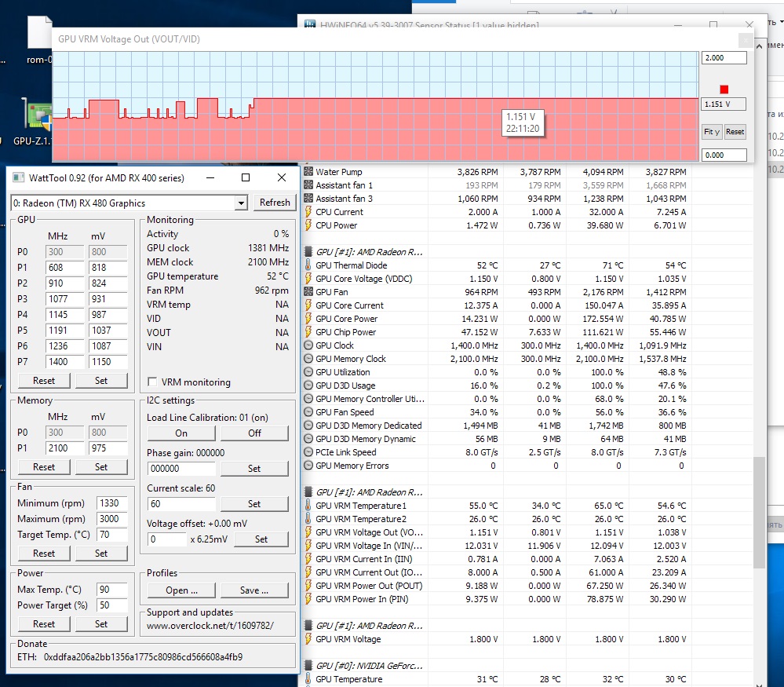Click Refresh in WattTool
784x687 pixels.
click(275, 203)
